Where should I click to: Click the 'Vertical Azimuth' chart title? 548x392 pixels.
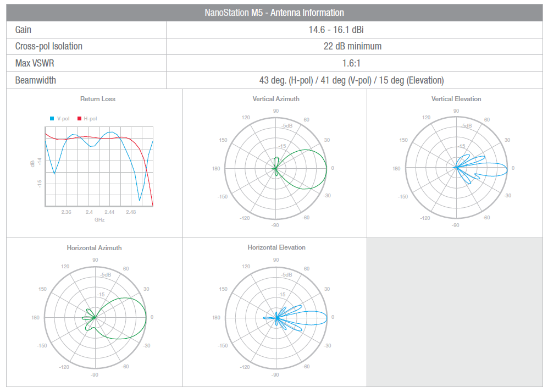pyautogui.click(x=276, y=99)
